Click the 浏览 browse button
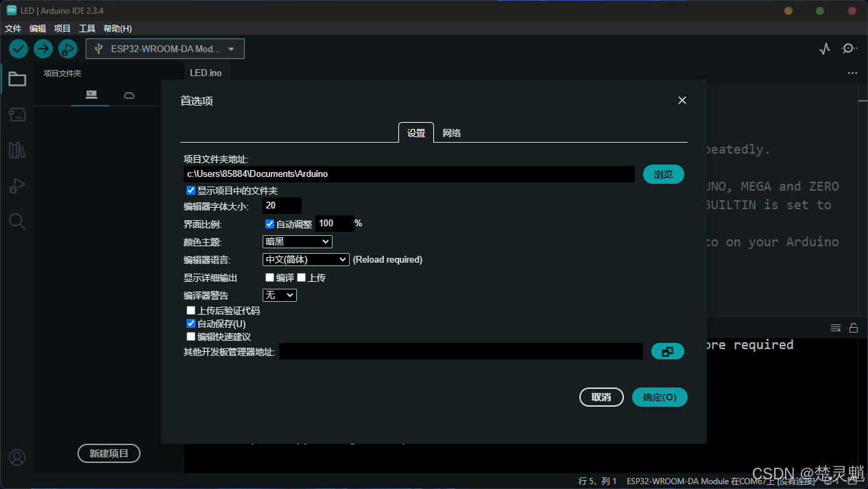Image resolution: width=868 pixels, height=489 pixels. coord(664,174)
